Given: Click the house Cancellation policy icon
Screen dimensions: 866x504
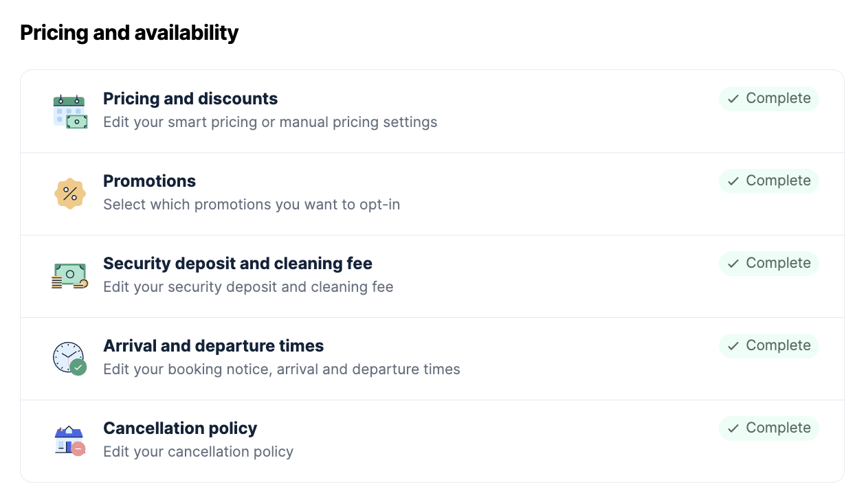Looking at the screenshot, I should click(70, 441).
